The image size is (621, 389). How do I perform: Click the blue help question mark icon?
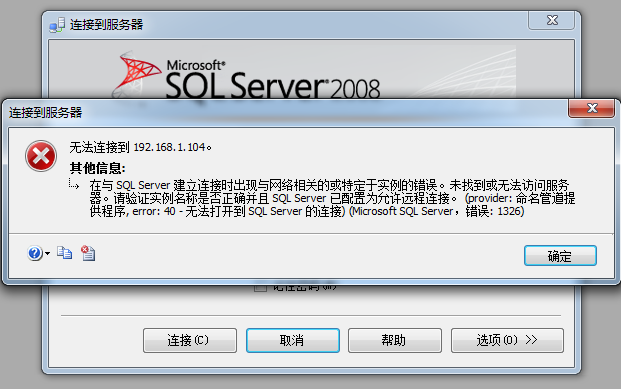coord(35,253)
